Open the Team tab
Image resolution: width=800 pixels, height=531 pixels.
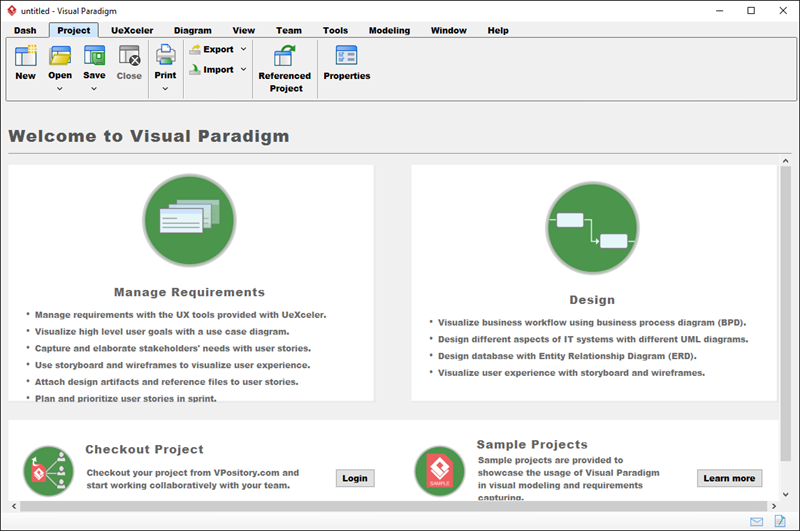coord(289,31)
